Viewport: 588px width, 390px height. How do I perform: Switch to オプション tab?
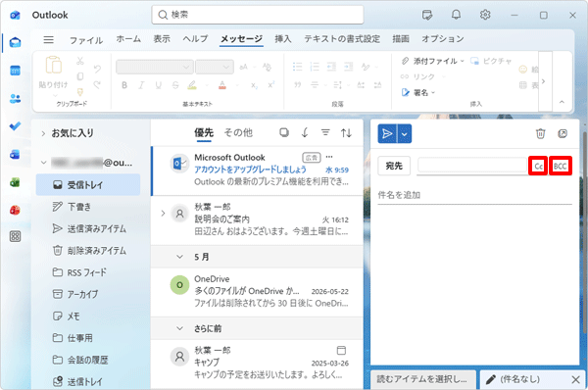tap(443, 39)
